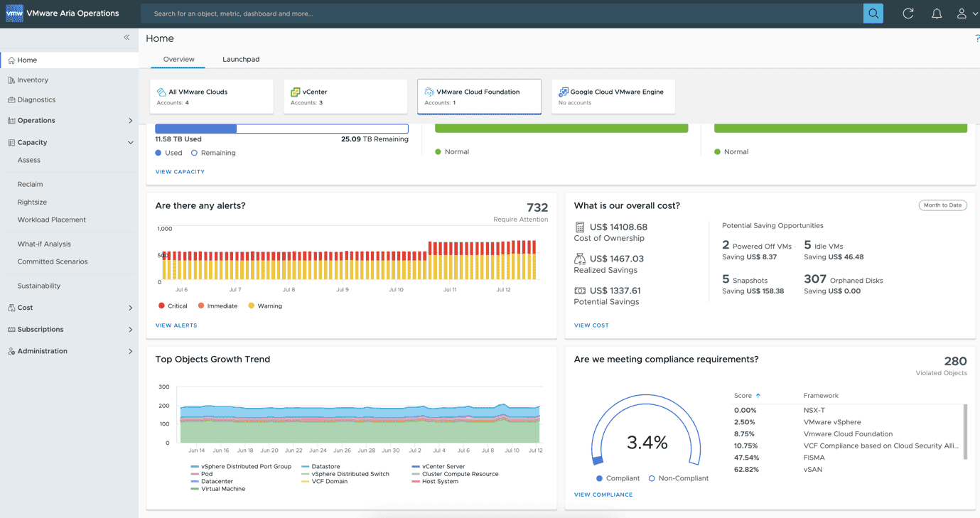Open the notifications bell icon
This screenshot has height=518, width=980.
click(937, 14)
